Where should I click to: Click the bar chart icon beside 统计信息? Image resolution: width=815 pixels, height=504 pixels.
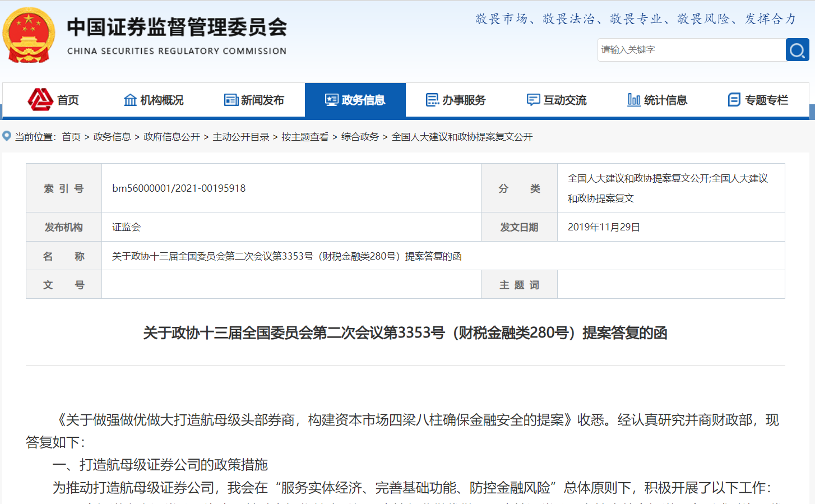tap(633, 100)
